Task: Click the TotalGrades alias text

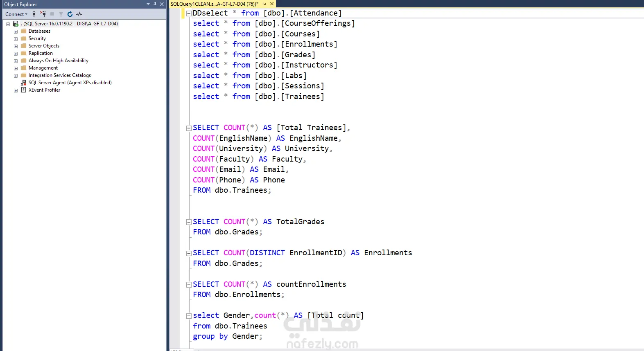Action: tap(300, 222)
